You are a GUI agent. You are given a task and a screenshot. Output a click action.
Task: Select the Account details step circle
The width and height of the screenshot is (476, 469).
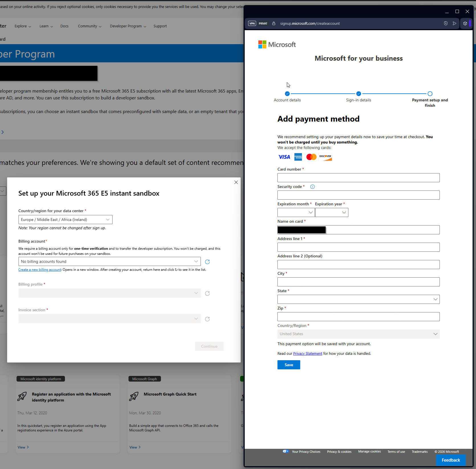(287, 94)
